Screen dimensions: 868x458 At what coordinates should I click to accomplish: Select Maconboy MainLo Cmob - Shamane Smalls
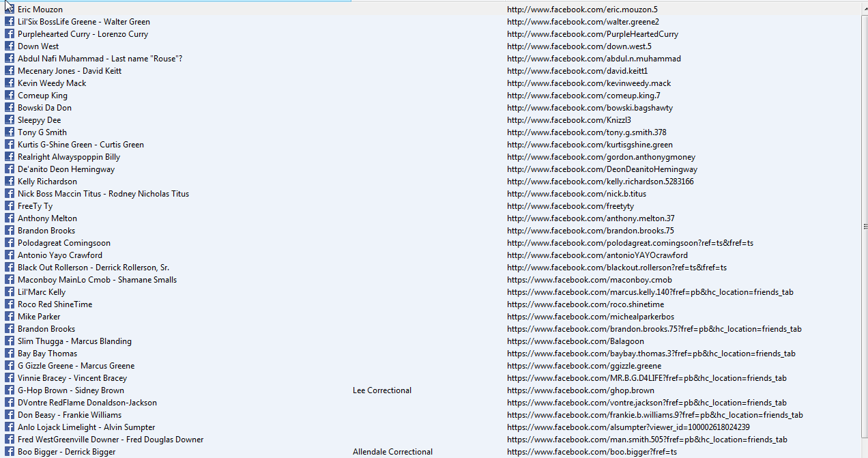click(97, 280)
